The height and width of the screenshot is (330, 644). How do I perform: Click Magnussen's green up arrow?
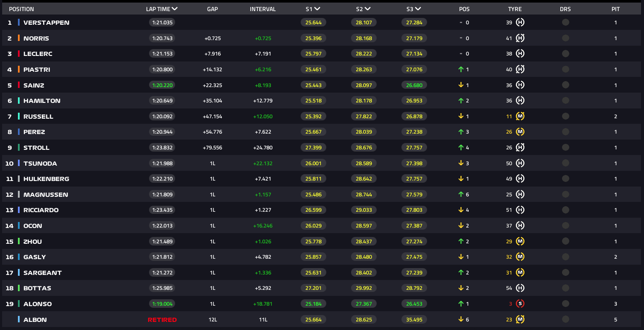pyautogui.click(x=461, y=194)
